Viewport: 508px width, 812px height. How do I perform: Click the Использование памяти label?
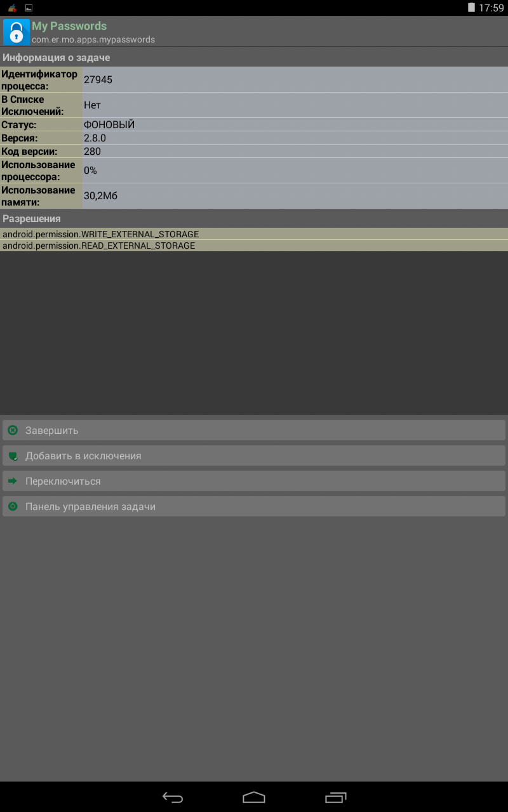38,196
